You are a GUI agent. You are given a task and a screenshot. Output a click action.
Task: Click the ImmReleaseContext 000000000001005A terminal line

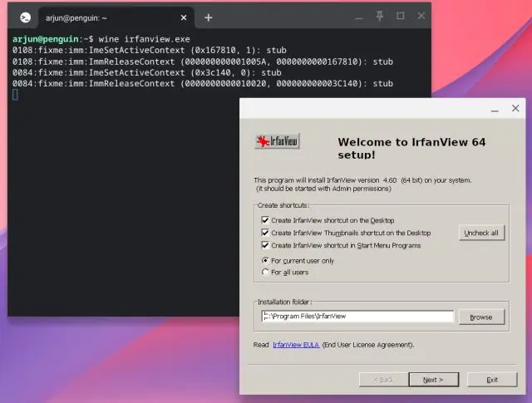coord(203,61)
